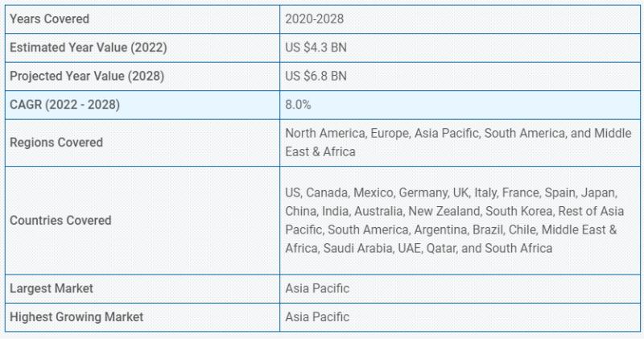Click the Highest Growing Market label
This screenshot has height=339, width=644.
(76, 317)
